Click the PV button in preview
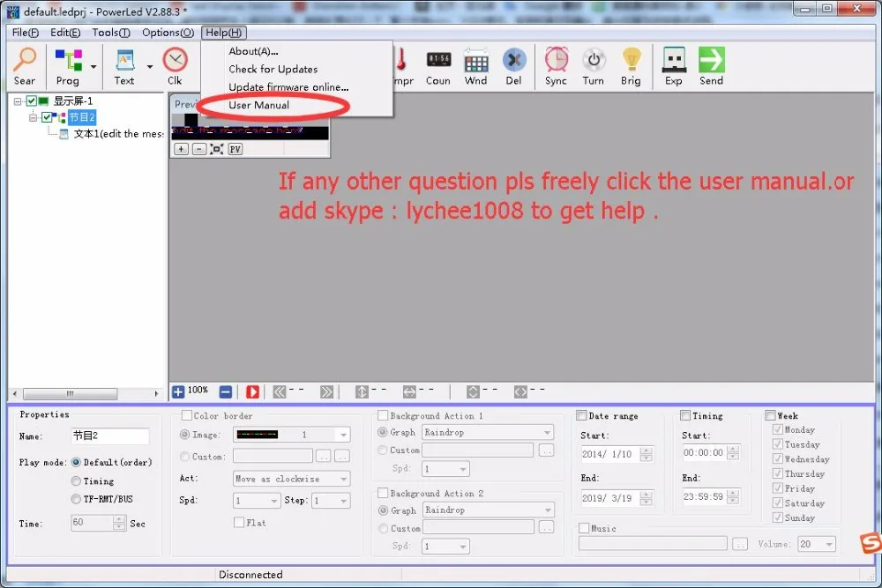 pyautogui.click(x=235, y=149)
